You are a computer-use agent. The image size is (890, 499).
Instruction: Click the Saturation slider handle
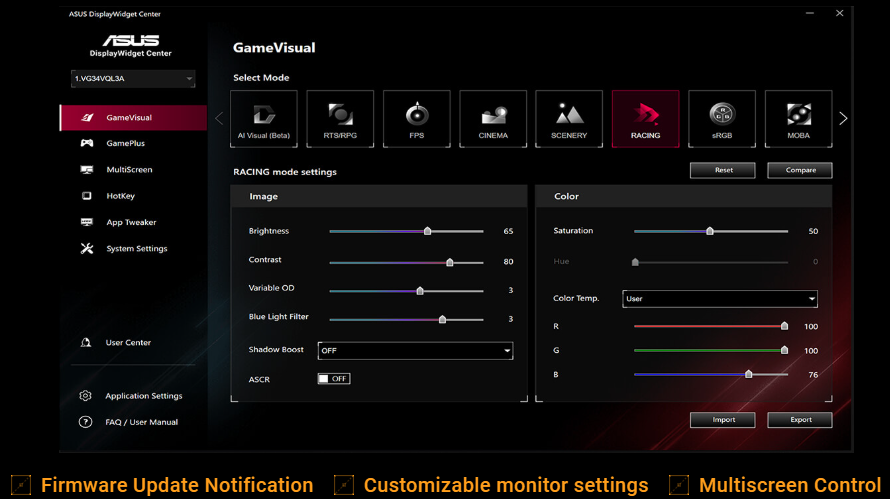click(710, 231)
